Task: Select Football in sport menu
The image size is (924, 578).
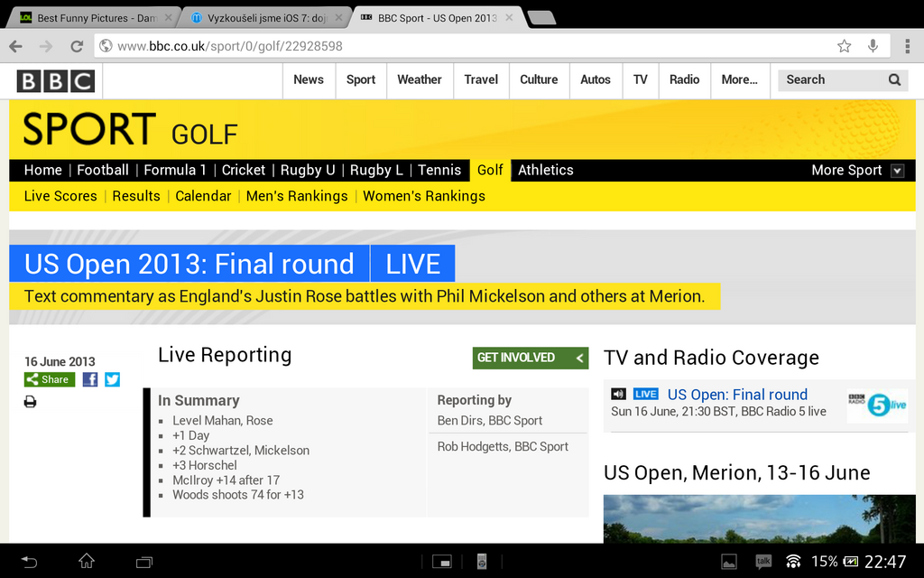Action: click(x=102, y=170)
